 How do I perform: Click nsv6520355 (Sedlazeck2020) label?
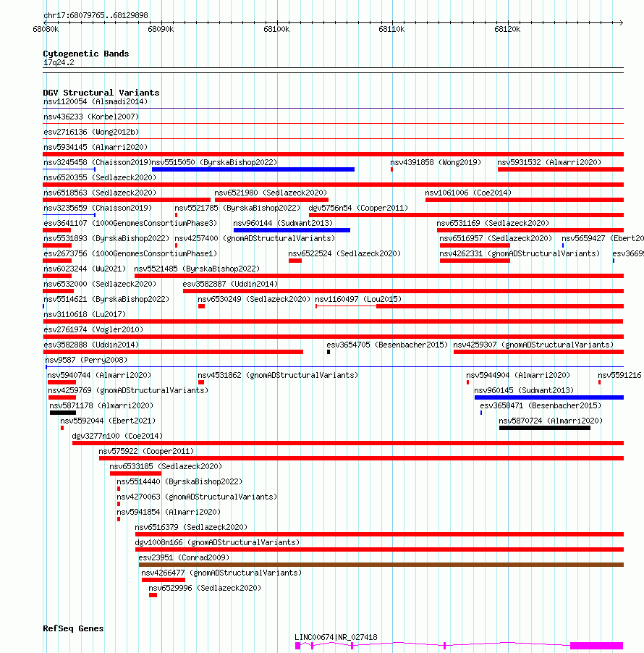pyautogui.click(x=100, y=178)
